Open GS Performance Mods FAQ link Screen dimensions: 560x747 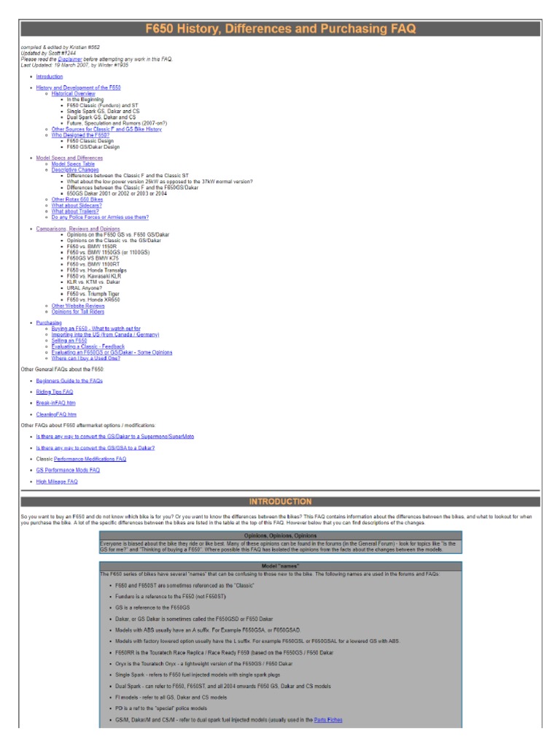pos(68,471)
